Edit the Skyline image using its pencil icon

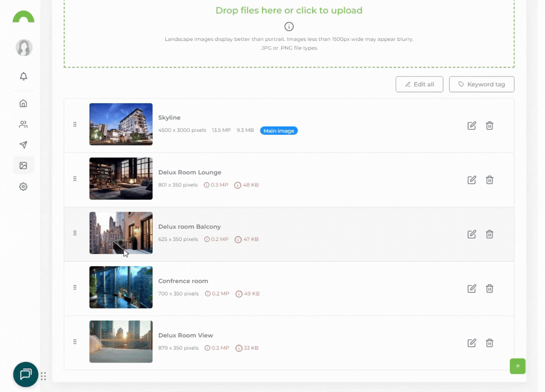point(472,126)
